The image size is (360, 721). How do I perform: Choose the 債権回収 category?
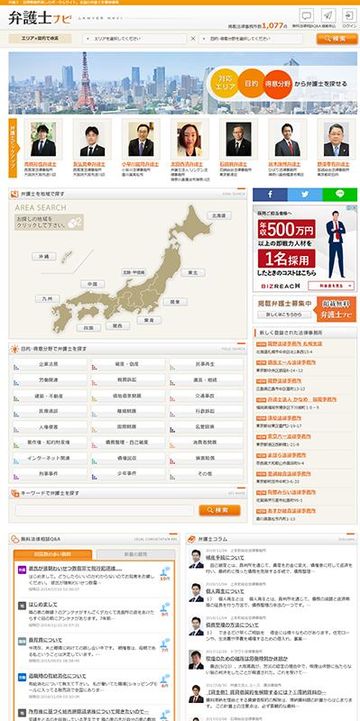[x=127, y=458]
